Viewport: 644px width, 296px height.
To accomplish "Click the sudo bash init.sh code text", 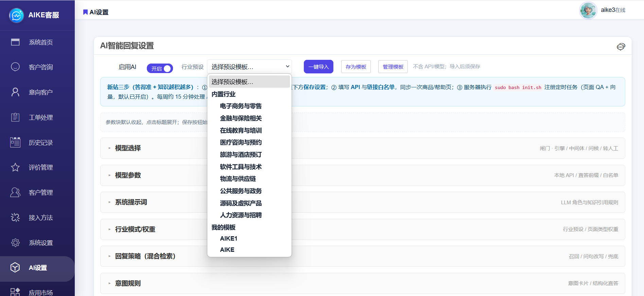I will click(518, 87).
